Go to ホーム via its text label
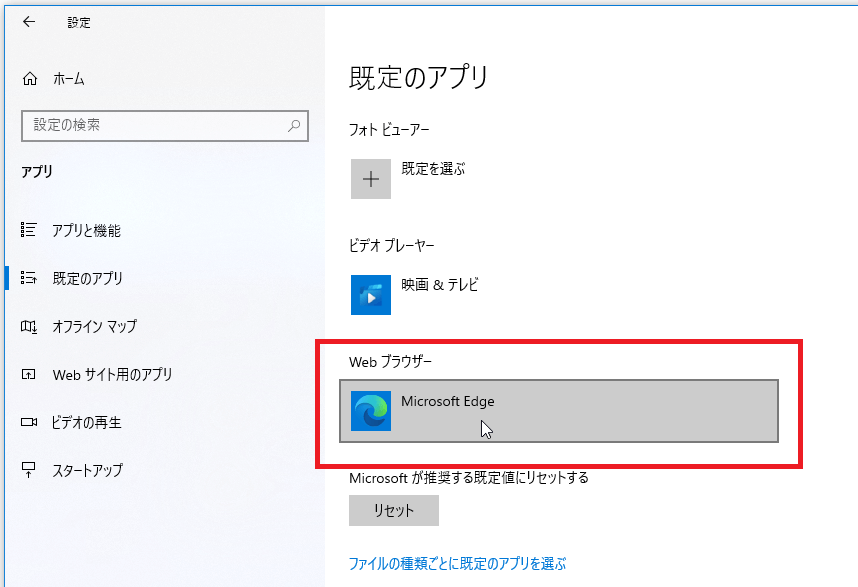 click(68, 79)
